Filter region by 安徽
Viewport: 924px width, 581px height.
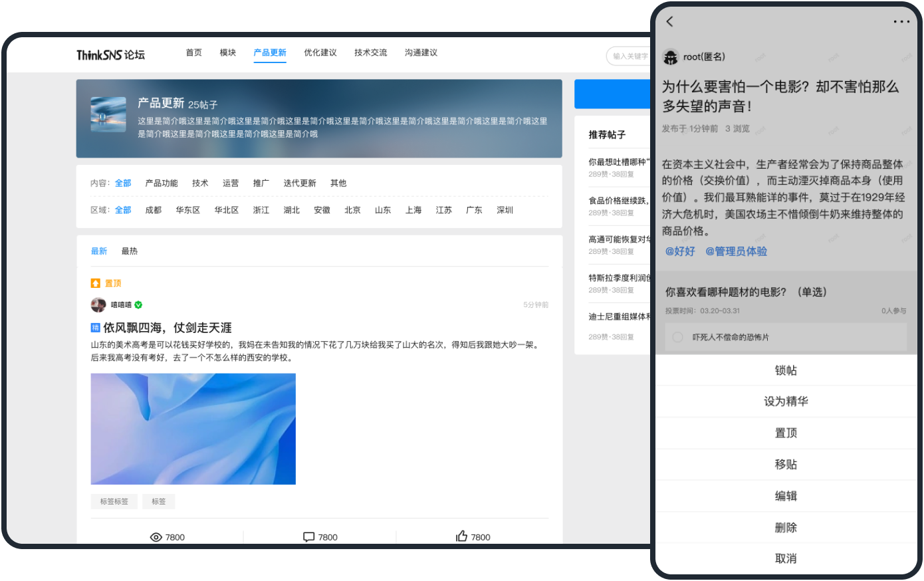pos(322,210)
